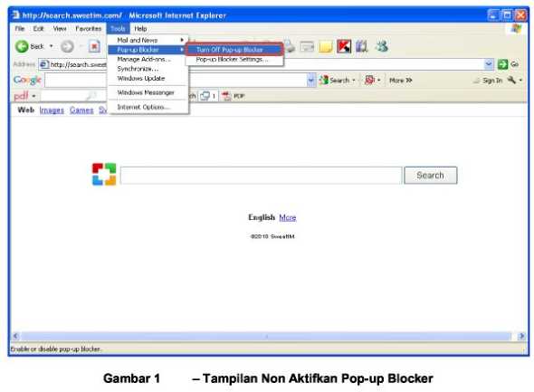Click the More languages link
Viewport: 534px width, 392px height.
point(288,217)
